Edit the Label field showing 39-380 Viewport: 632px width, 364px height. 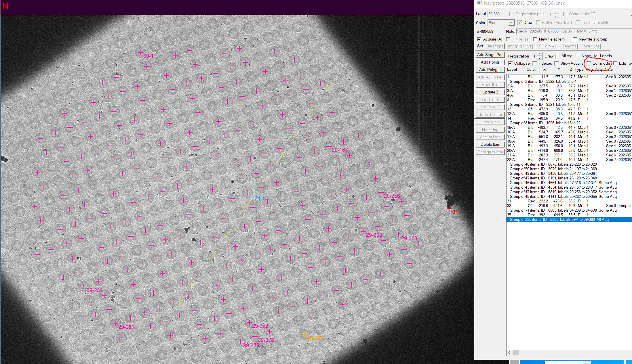[x=496, y=14]
